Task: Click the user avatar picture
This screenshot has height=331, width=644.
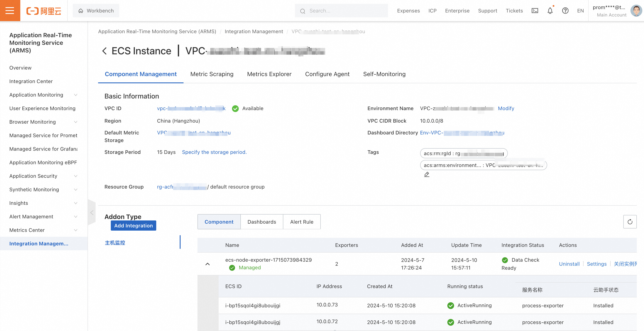Action: 636,11
